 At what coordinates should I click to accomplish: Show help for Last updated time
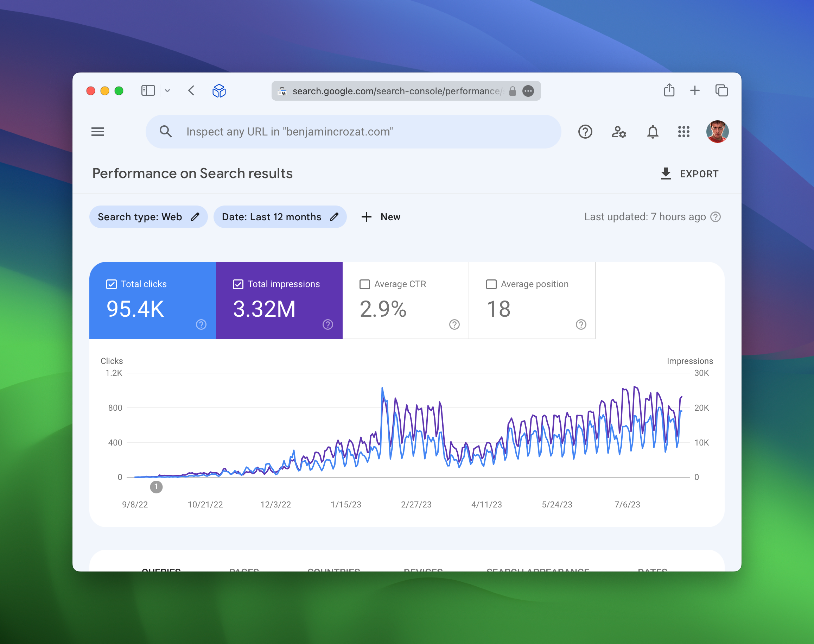point(715,217)
